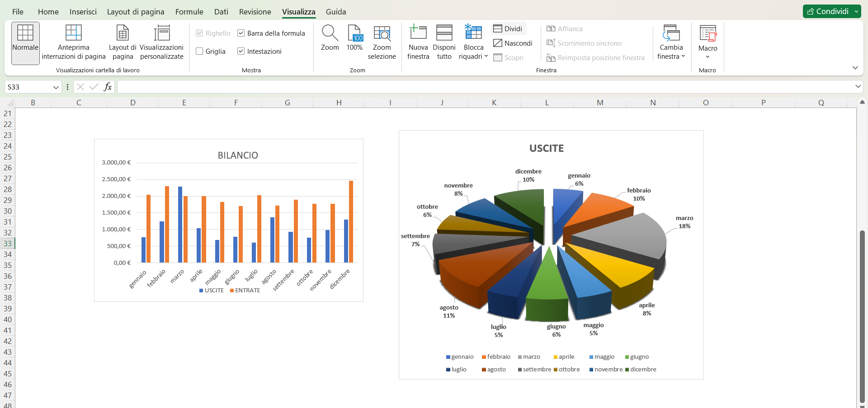Image resolution: width=868 pixels, height=408 pixels.
Task: Toggle the Griglia checkbox
Action: [199, 52]
